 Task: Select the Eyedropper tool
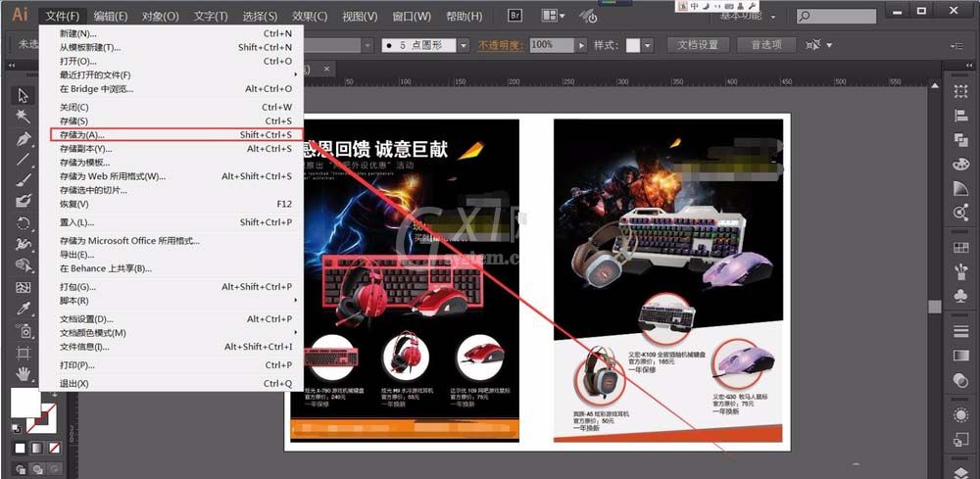point(24,309)
